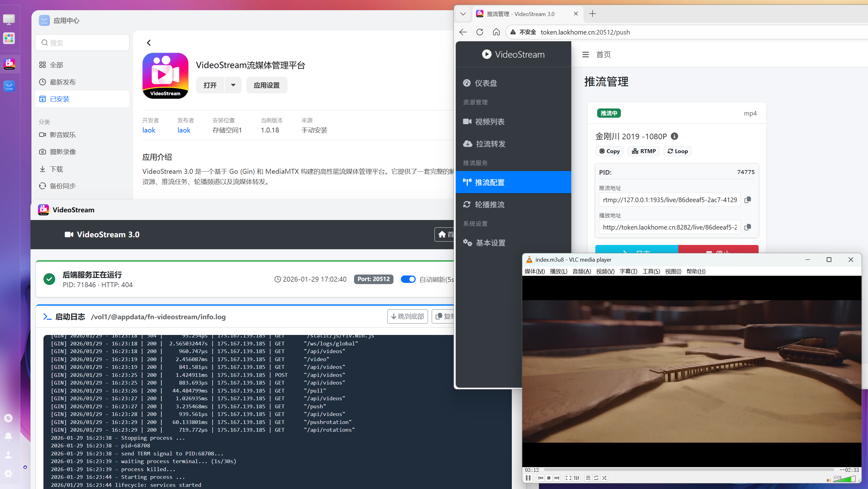Click hamburger menu icon next to 首页
Viewport: 868px width, 489px height.
point(585,55)
